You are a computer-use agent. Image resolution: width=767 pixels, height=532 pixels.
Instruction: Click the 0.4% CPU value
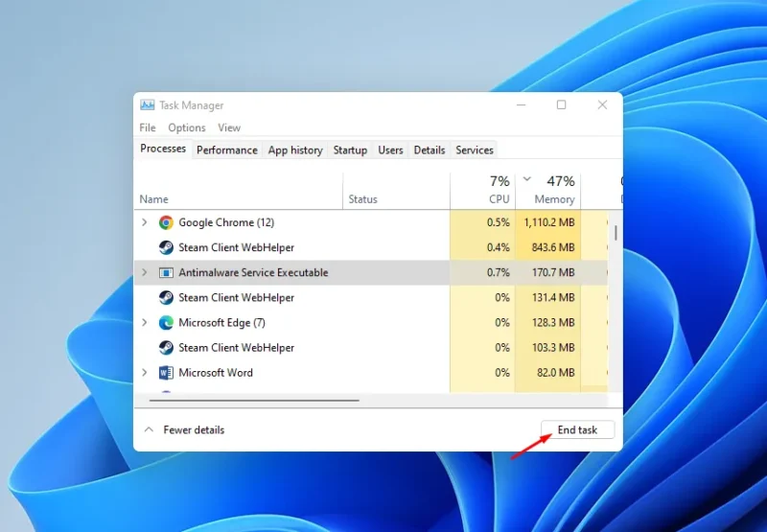[498, 247]
